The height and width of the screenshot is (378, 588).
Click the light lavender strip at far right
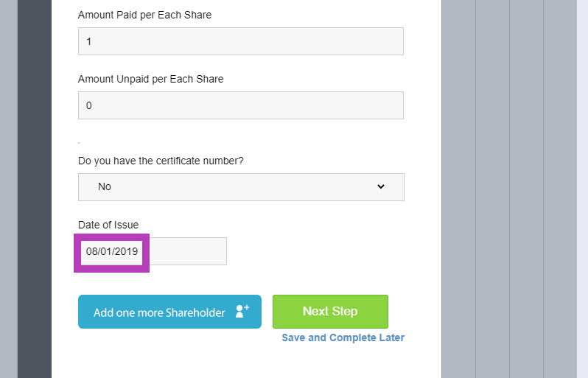click(x=582, y=189)
